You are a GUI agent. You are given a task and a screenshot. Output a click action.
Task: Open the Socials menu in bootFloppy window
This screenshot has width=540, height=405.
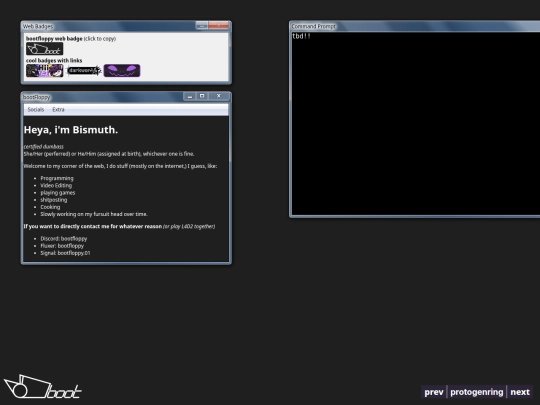click(36, 110)
